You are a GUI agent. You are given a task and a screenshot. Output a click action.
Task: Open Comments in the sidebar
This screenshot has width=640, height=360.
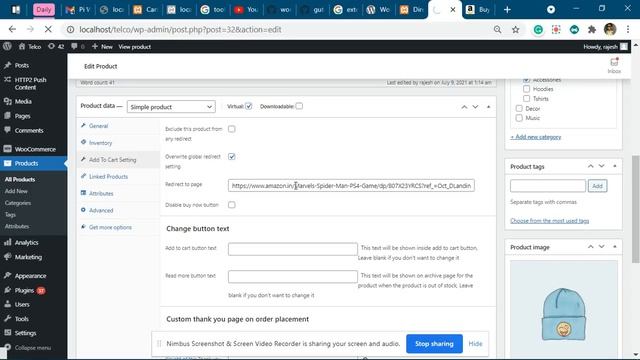[29, 131]
